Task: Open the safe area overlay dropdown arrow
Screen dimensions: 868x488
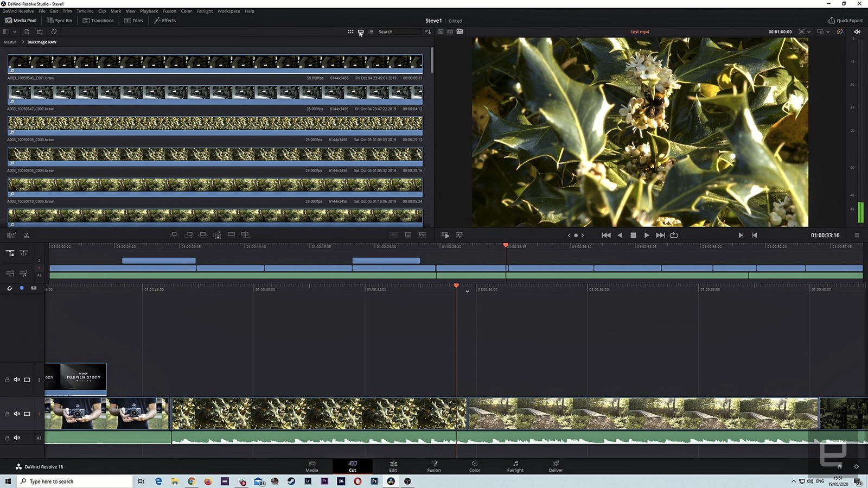Action: [809, 32]
